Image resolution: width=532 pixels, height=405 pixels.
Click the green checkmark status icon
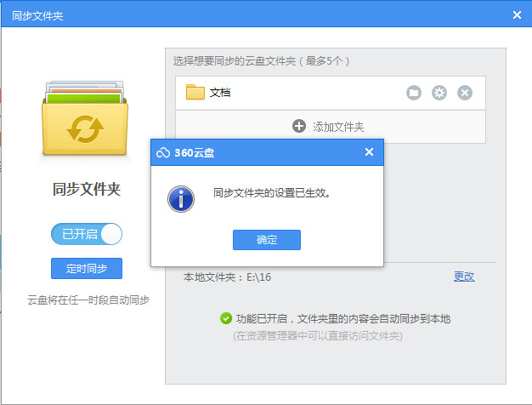pos(225,319)
